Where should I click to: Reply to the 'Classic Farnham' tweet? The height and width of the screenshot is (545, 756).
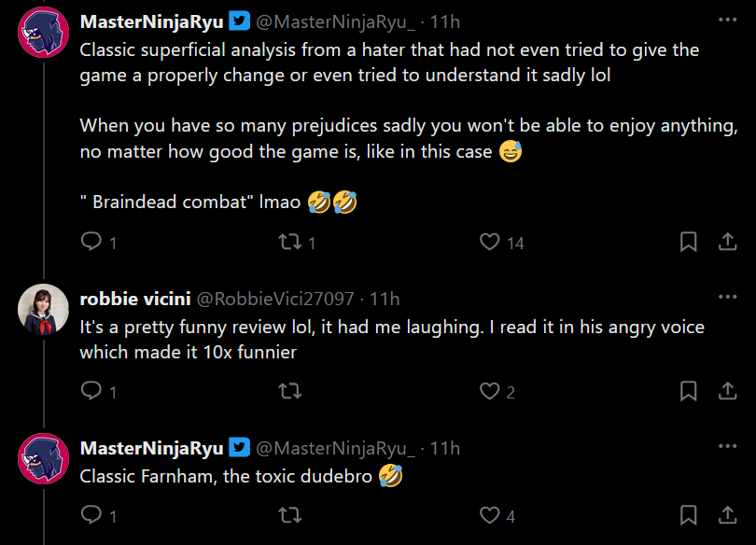pyautogui.click(x=91, y=515)
